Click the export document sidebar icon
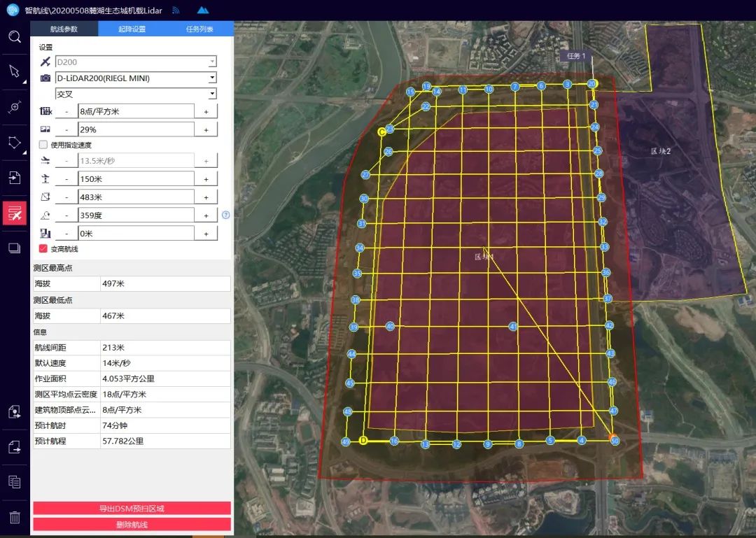756x538 pixels. 15,447
